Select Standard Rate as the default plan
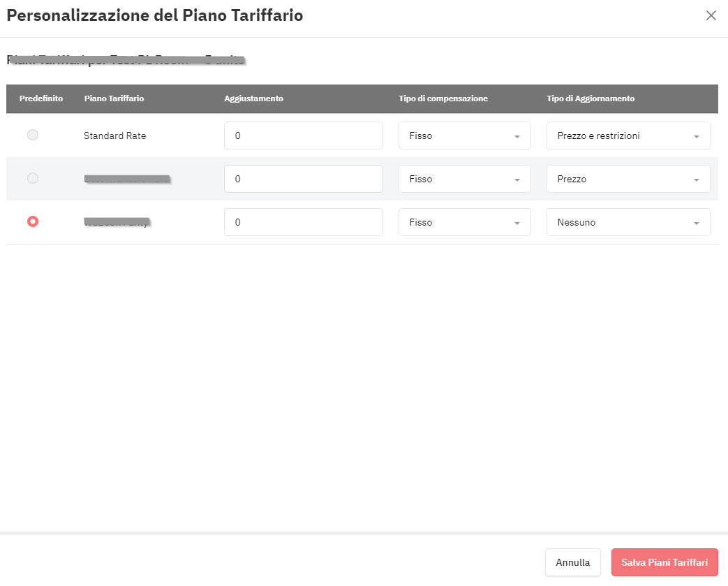 [x=33, y=135]
